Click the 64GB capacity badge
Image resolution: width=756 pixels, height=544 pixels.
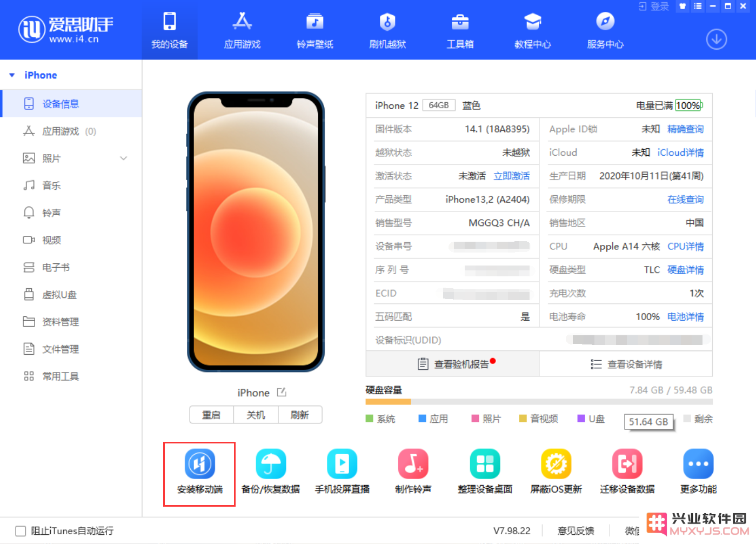tap(439, 105)
